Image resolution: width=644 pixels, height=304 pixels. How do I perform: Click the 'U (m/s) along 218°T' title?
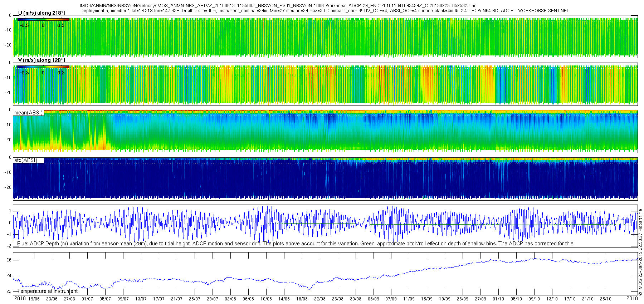pyautogui.click(x=42, y=13)
